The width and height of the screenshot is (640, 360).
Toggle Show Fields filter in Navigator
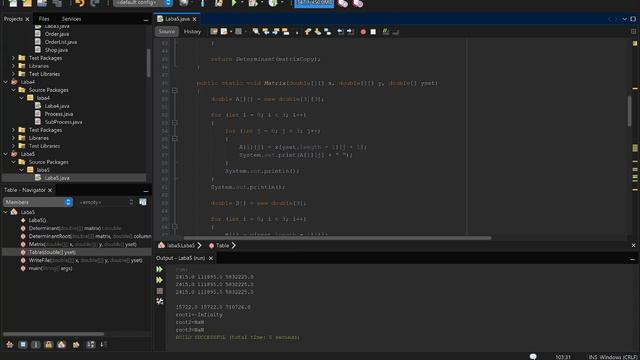click(x=23, y=344)
